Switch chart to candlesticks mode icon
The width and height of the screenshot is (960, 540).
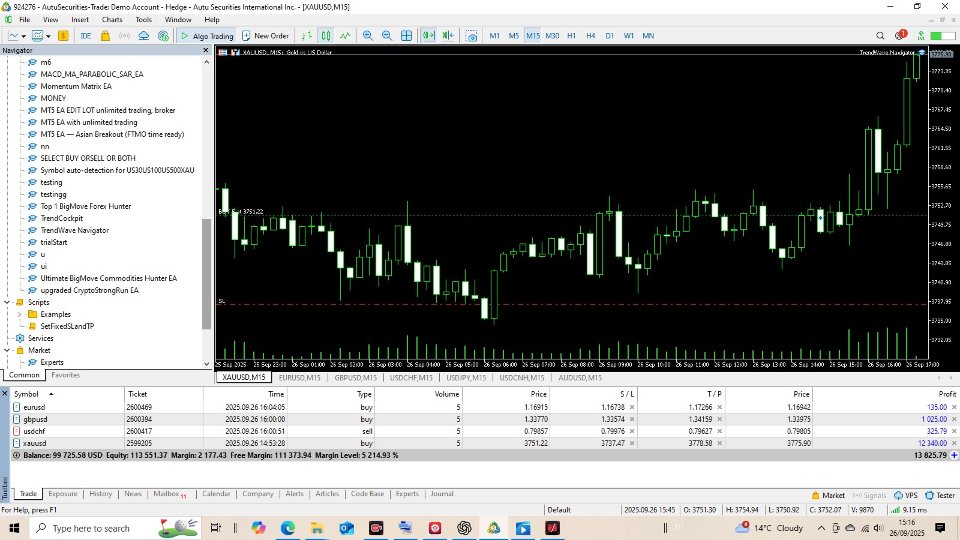tap(326, 36)
